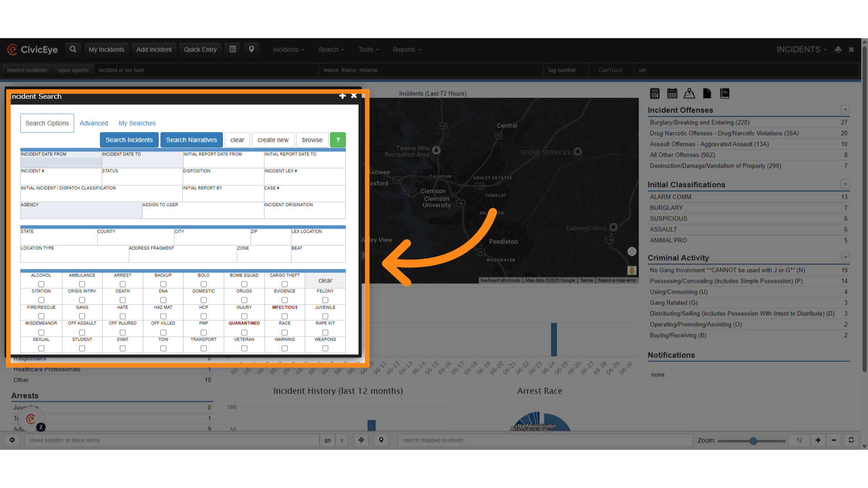Click Add Incident
The image size is (868, 488).
click(154, 50)
